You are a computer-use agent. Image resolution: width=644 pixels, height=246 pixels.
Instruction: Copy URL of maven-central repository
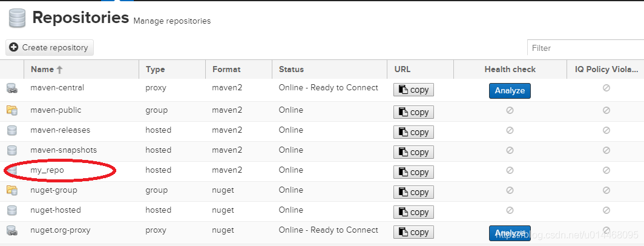point(413,90)
